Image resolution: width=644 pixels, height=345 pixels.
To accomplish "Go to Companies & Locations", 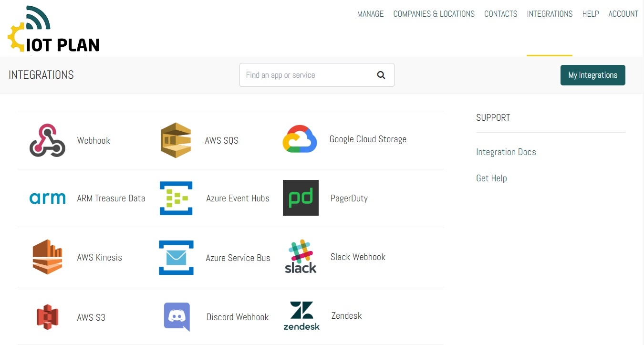I will pyautogui.click(x=434, y=14).
